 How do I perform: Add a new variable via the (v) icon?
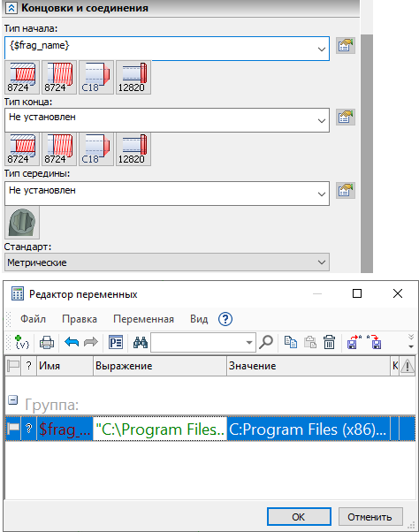point(22,342)
